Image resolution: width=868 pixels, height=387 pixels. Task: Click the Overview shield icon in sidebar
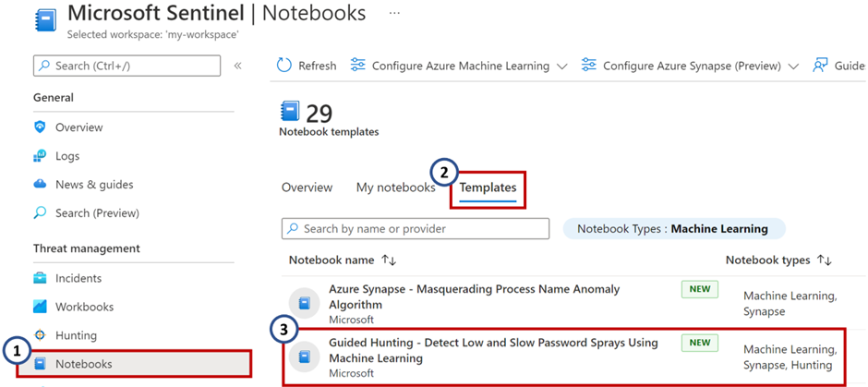[40, 127]
